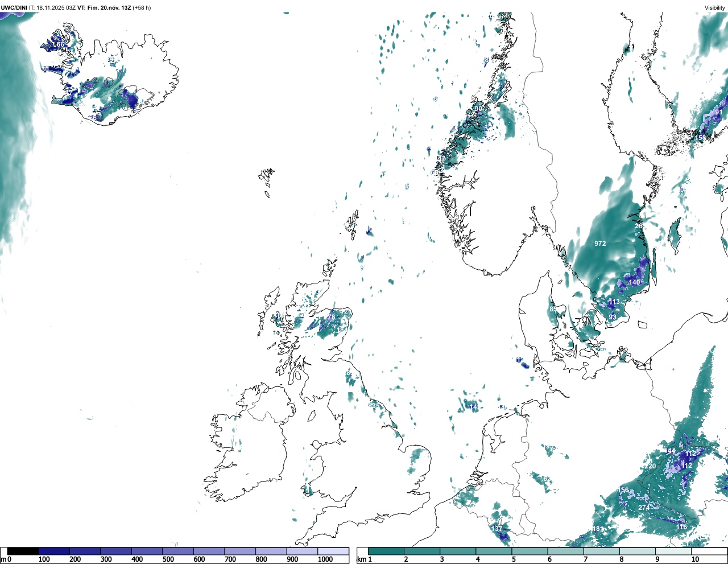Click the 500–600 m purple legend swatch
728x564 pixels.
click(178, 551)
